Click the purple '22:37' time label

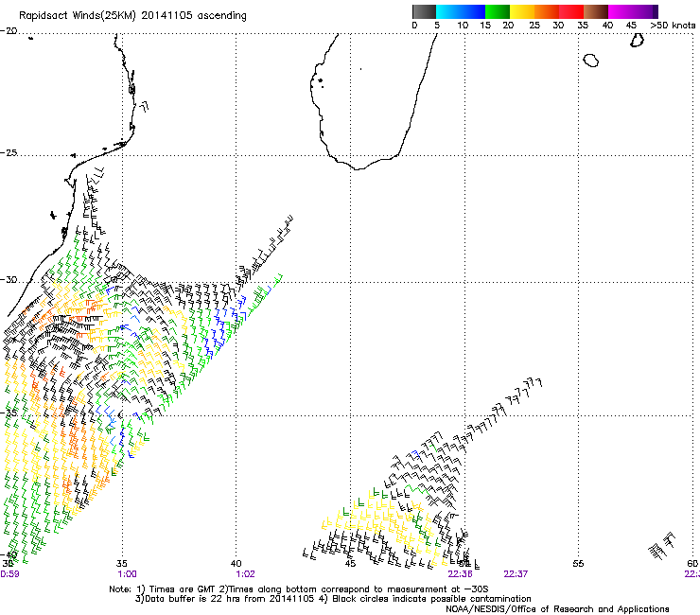tap(516, 574)
